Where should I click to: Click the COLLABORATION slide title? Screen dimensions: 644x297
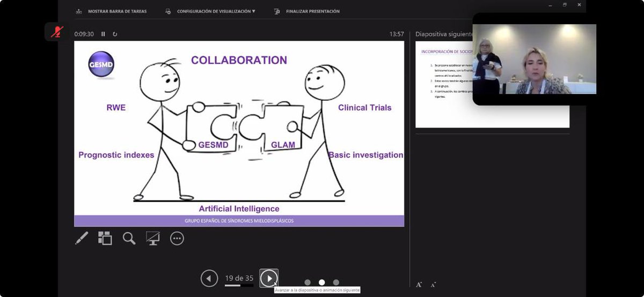click(239, 60)
